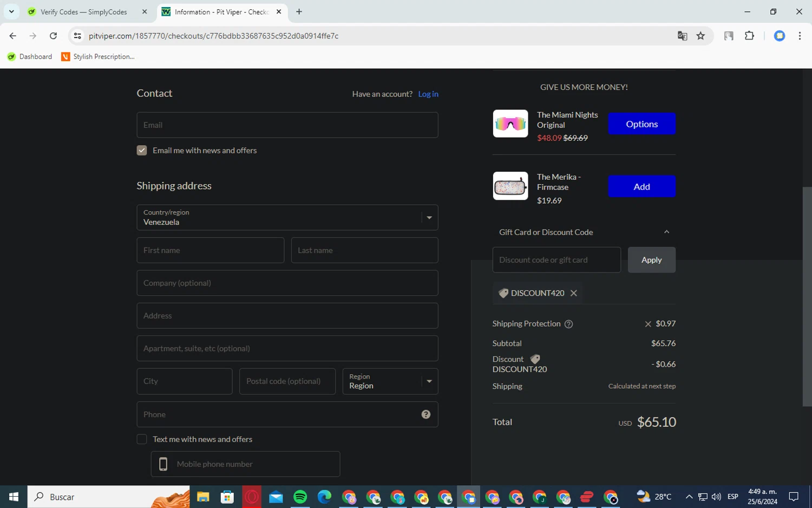
Task: Close the Verify Codes — SimplyCodes tab
Action: click(145, 12)
